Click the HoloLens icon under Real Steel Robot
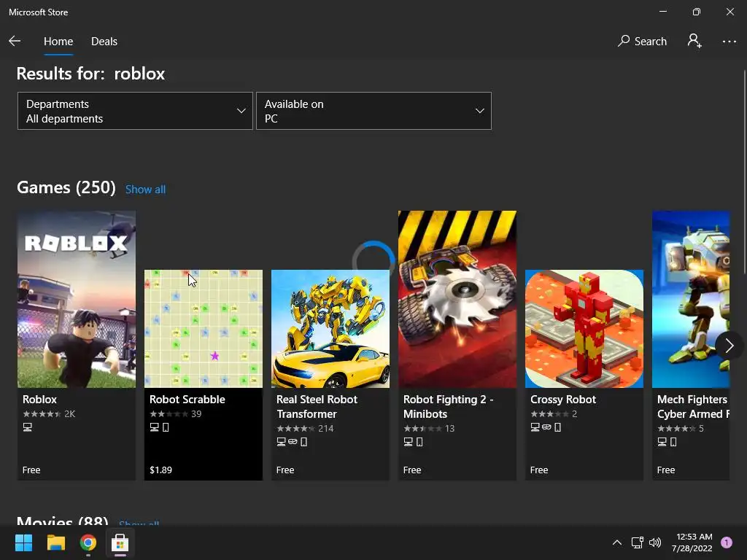Viewport: 747px width, 560px height. pyautogui.click(x=293, y=442)
